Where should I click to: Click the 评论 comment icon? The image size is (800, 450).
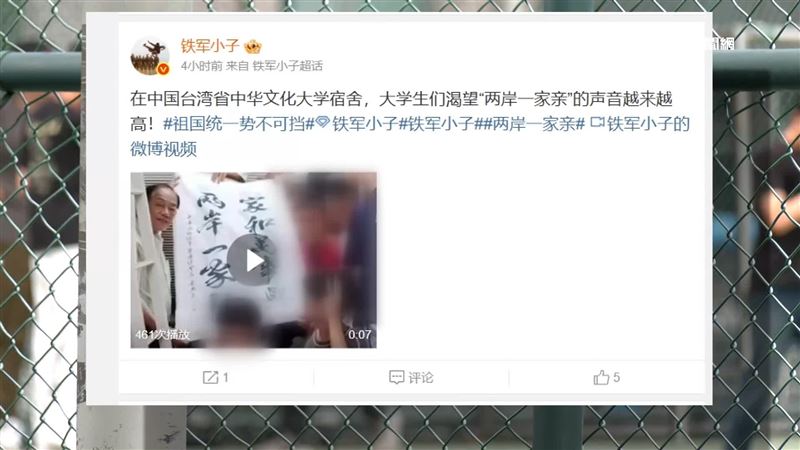point(396,377)
